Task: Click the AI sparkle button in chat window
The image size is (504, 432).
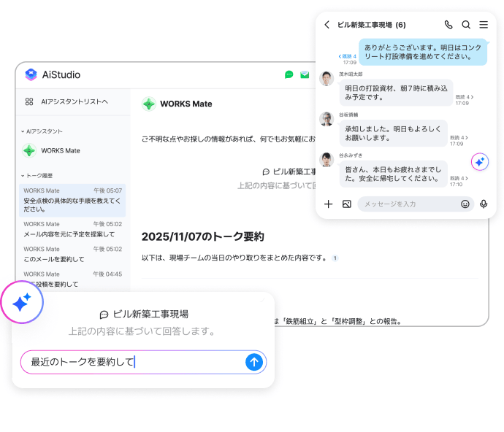Action: [480, 162]
